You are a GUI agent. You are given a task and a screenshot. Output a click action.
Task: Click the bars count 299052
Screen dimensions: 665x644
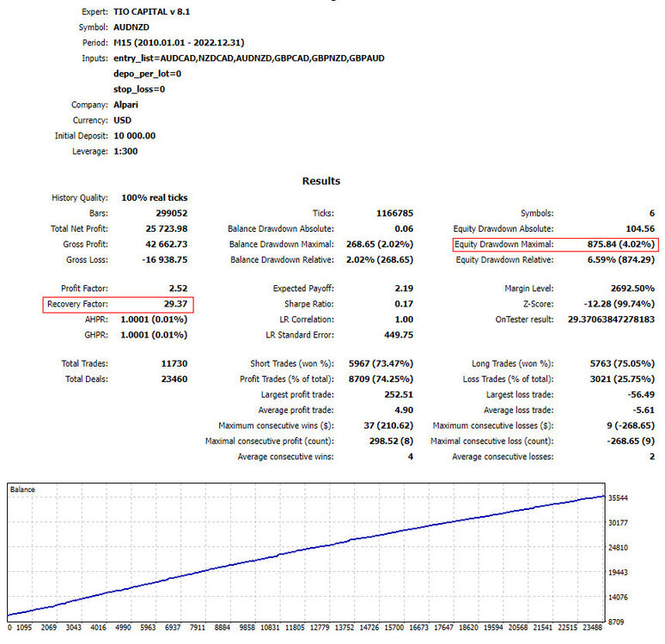171,213
